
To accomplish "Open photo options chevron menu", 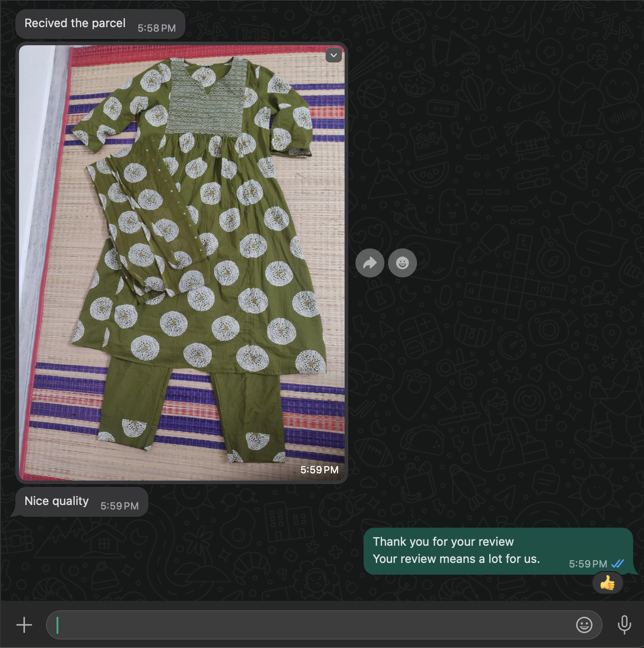I will [334, 55].
